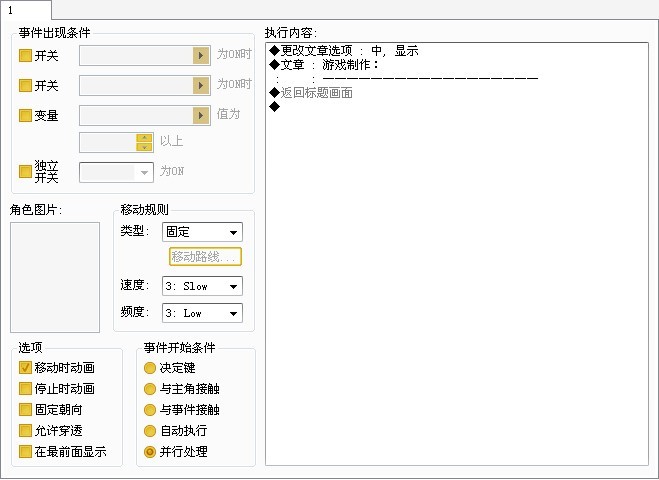
Task: Switch to event page tab 1
Action: tap(26, 10)
